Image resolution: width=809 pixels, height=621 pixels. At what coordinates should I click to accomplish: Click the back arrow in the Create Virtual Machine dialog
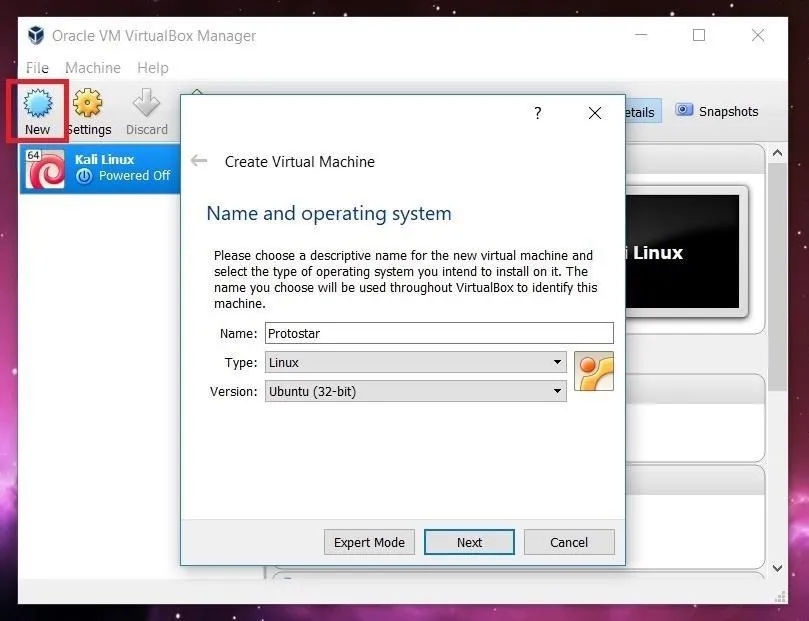click(199, 161)
